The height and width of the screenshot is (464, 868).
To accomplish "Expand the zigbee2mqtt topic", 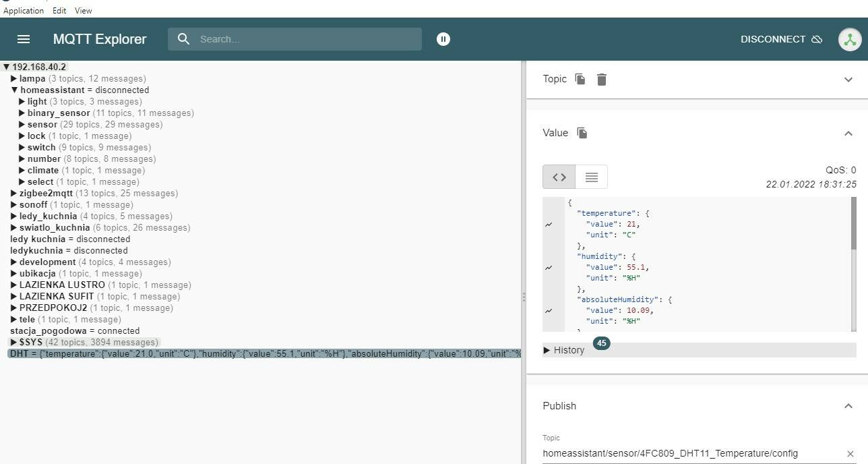I will point(13,193).
